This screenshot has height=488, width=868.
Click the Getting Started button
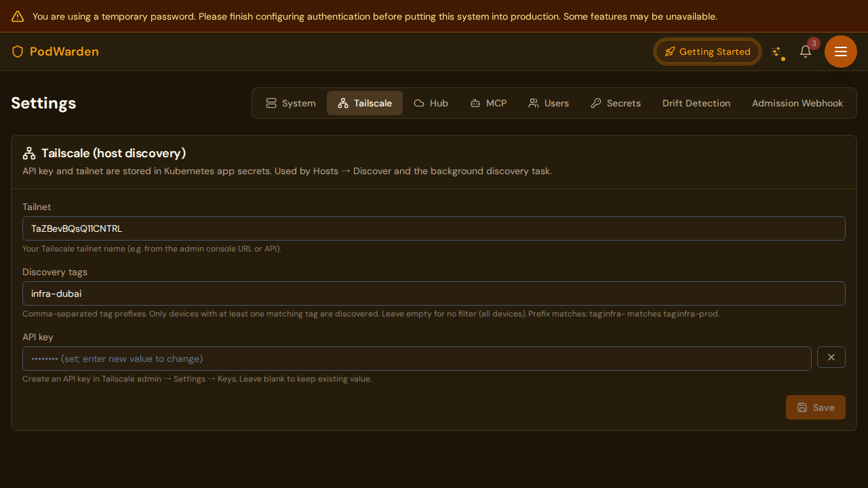(x=707, y=52)
